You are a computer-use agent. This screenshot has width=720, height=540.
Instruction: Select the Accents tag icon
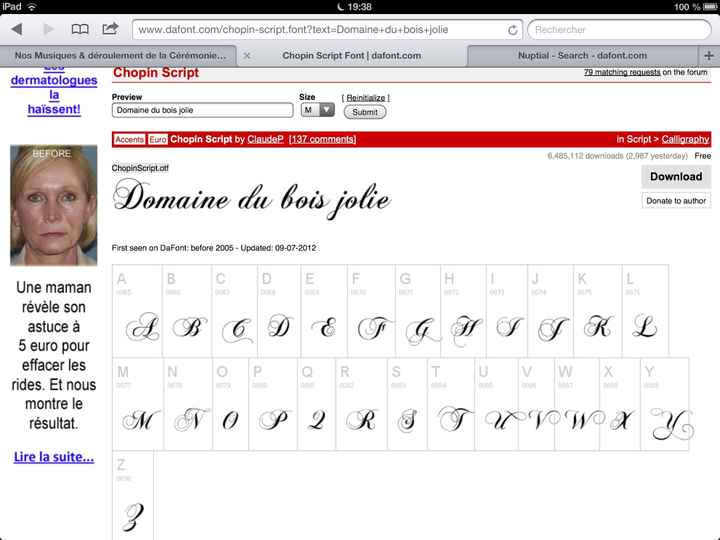coord(130,139)
